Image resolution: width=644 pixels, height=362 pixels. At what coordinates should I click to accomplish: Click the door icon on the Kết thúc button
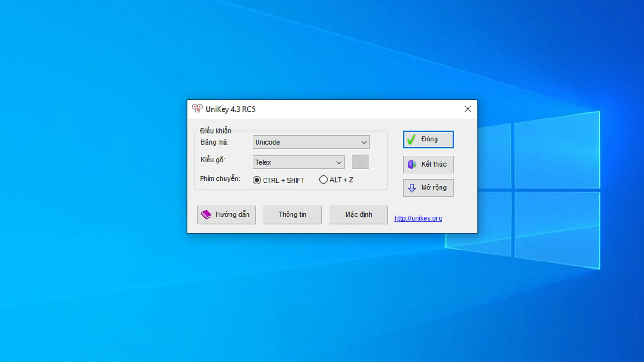coord(412,164)
